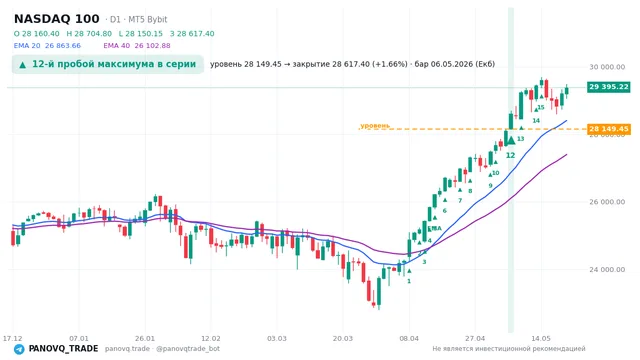Click breakout marker number 8
640x360 pixels.
coord(470,191)
